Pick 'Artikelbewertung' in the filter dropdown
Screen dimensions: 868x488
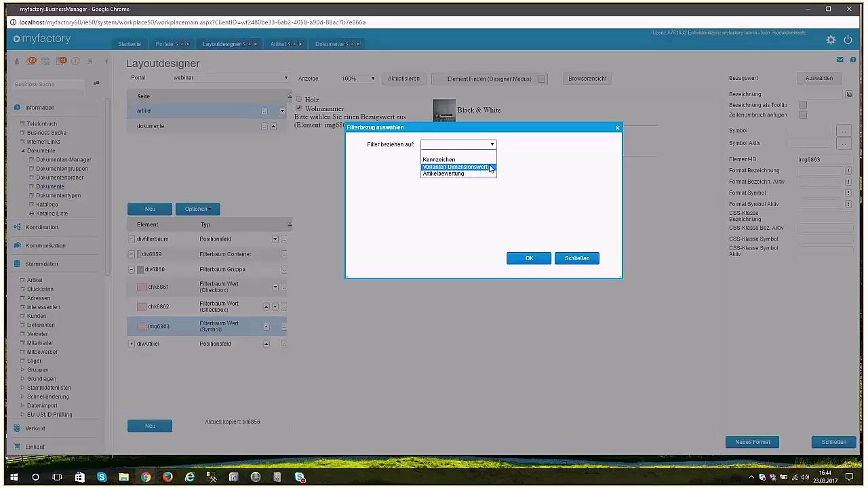[x=458, y=174]
